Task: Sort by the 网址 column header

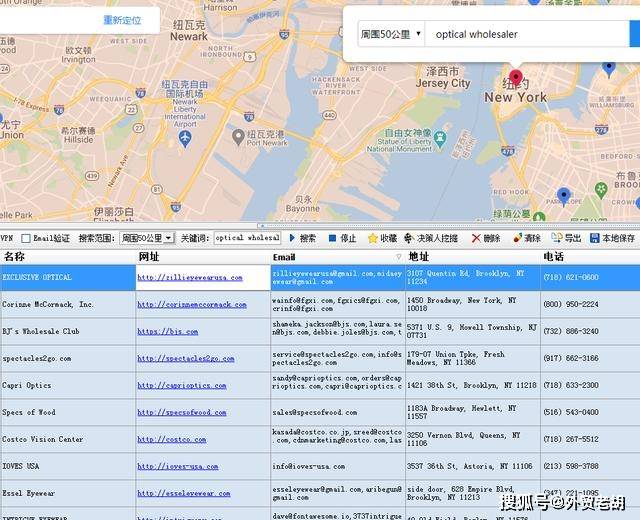Action: tap(203, 257)
